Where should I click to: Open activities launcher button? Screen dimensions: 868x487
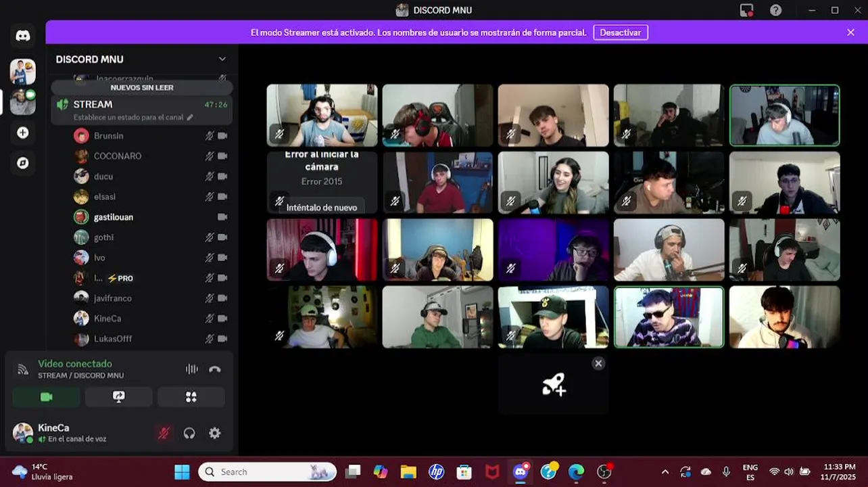pyautogui.click(x=191, y=397)
